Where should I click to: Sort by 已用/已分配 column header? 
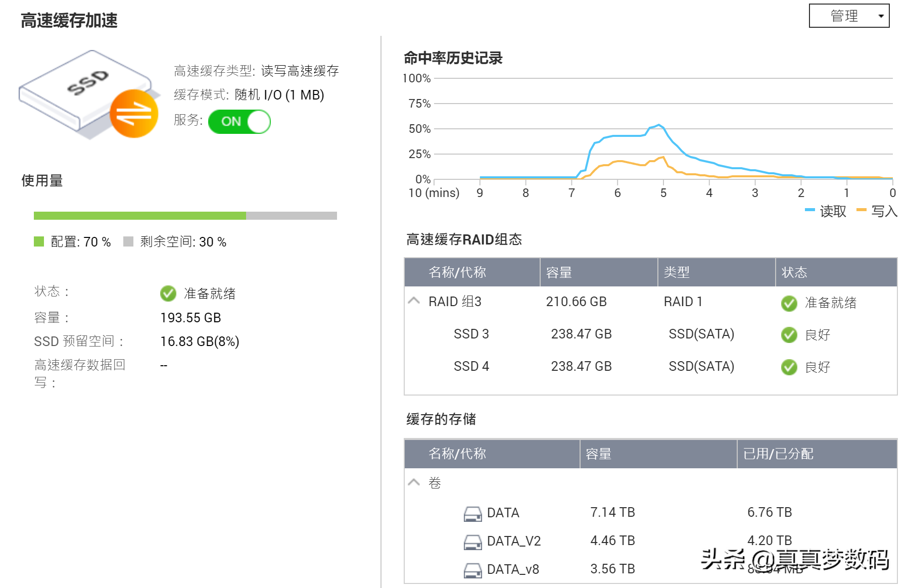pyautogui.click(x=778, y=454)
